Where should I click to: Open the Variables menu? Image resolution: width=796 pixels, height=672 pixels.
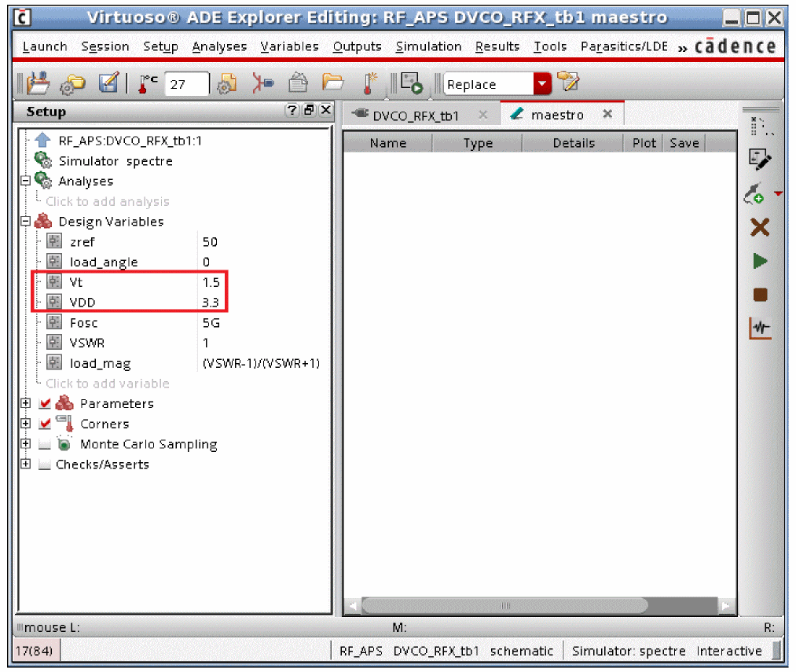pos(289,46)
